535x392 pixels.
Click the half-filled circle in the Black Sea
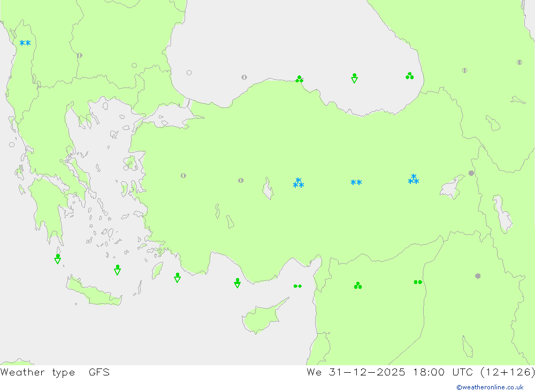(244, 77)
